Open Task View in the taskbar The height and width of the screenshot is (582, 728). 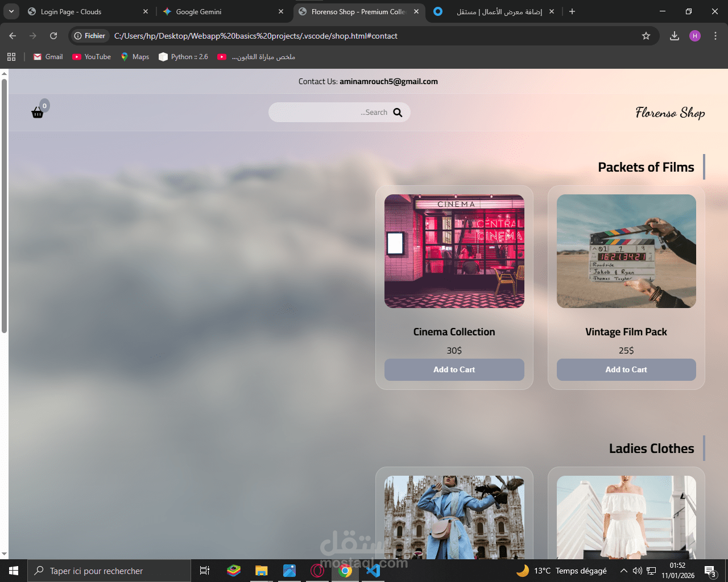[205, 571]
